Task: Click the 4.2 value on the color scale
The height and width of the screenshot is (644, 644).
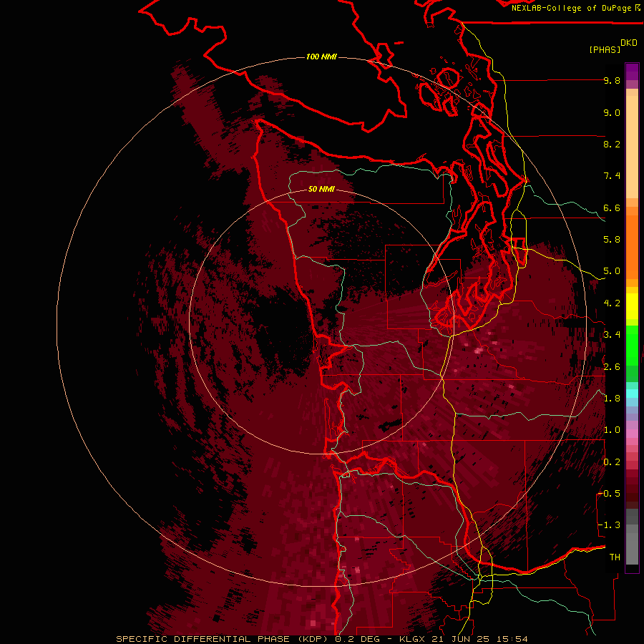Action: coord(612,303)
